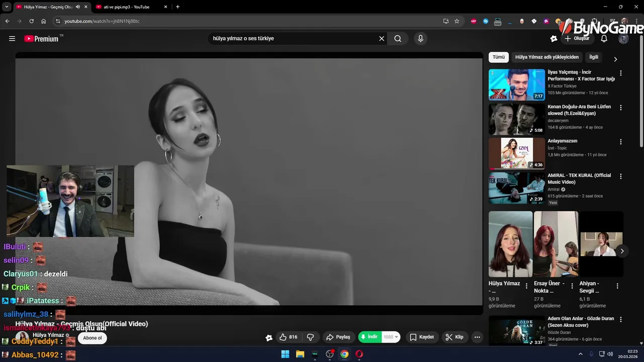Viewport: 644px width, 362px height.
Task: Click the green İndir download button
Action: [369, 337]
